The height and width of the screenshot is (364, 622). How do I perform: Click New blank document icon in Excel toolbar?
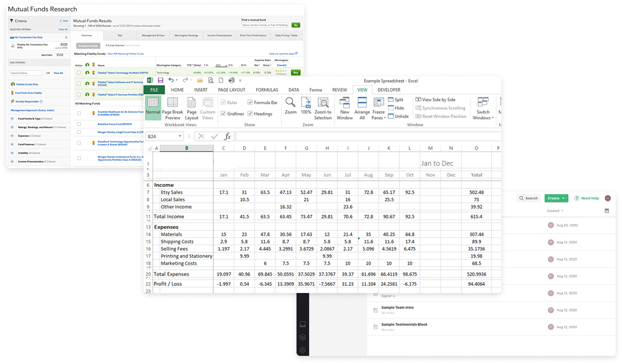(x=221, y=80)
